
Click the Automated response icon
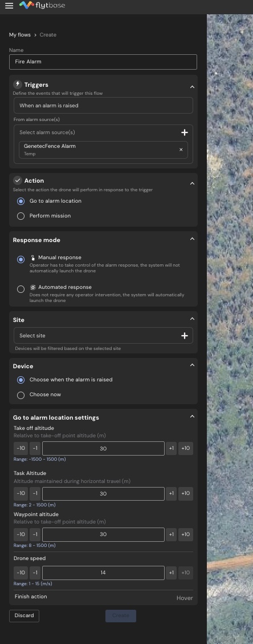(x=33, y=288)
